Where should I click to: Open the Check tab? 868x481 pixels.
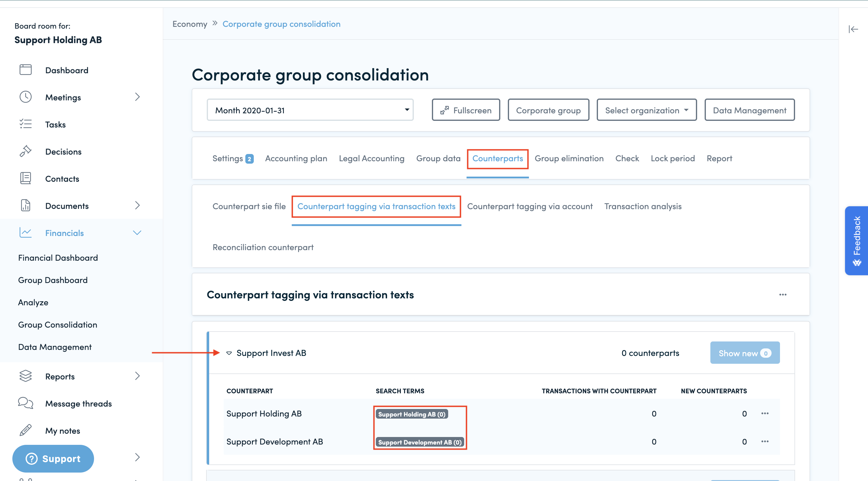pos(627,158)
